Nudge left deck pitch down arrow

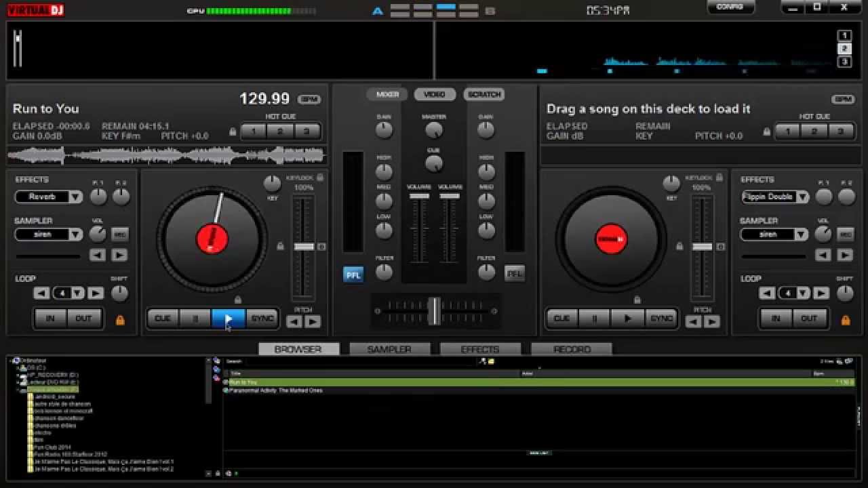[x=294, y=322]
